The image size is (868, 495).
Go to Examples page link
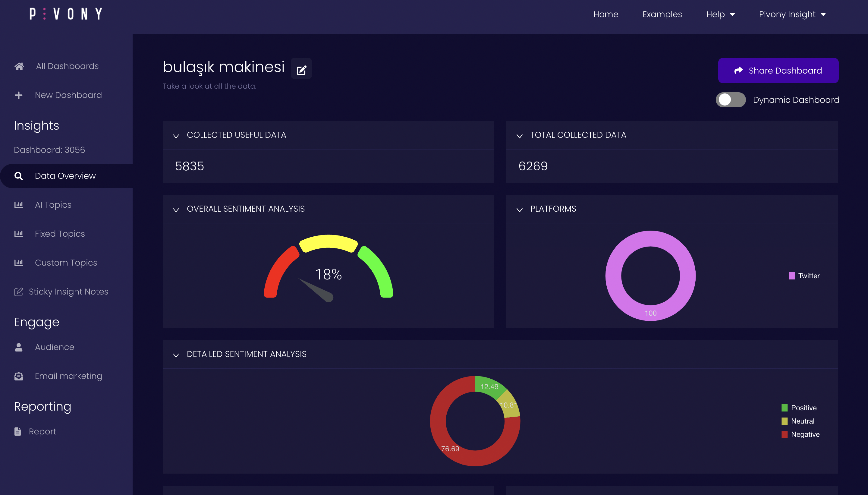(662, 14)
